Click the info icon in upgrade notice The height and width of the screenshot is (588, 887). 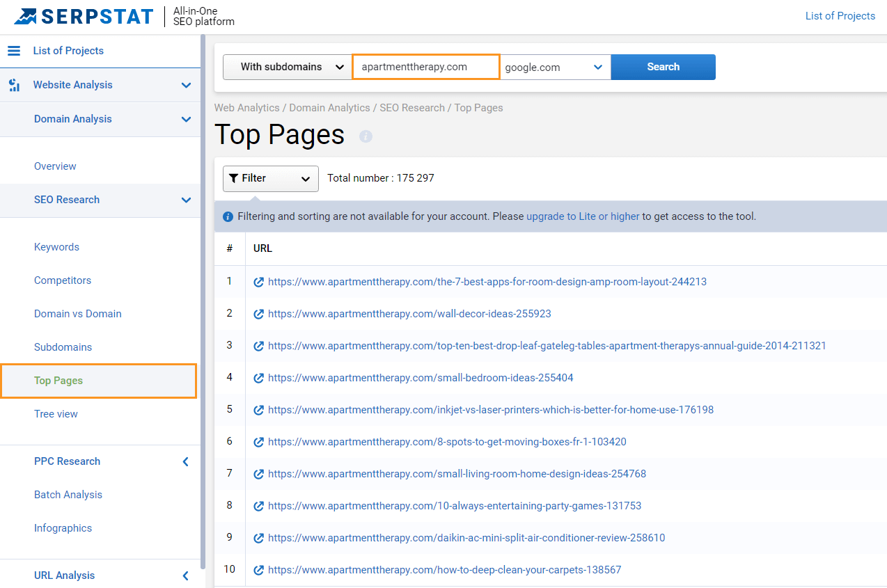click(228, 217)
